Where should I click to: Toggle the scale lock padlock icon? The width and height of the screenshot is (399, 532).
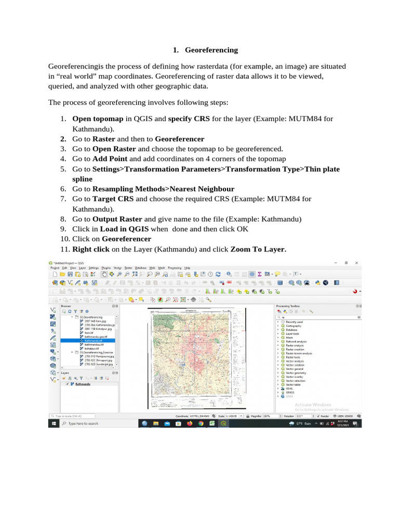pos(248,416)
